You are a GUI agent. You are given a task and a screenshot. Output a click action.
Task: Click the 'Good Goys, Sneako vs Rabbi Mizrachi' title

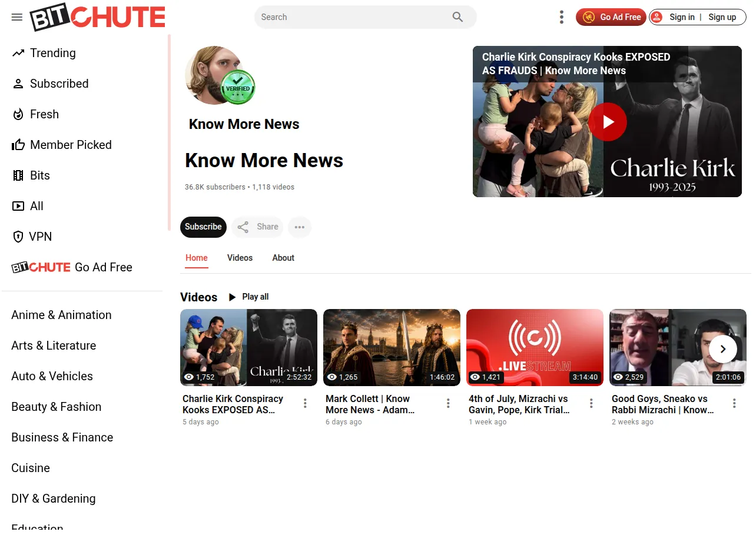click(x=662, y=404)
